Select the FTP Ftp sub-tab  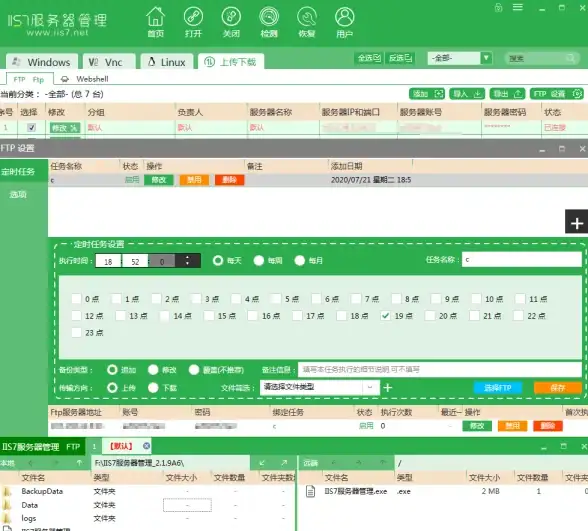pos(29,80)
